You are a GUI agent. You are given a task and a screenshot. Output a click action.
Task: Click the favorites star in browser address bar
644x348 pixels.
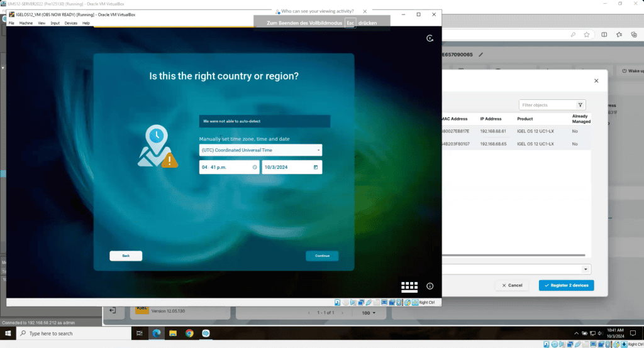[x=587, y=35]
